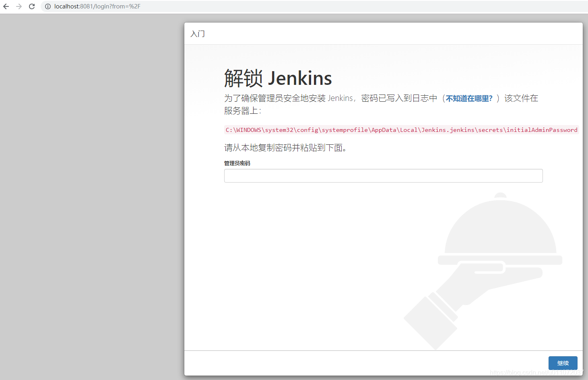The height and width of the screenshot is (380, 588).
Task: Click into the 管理员密码 password field
Action: 383,176
